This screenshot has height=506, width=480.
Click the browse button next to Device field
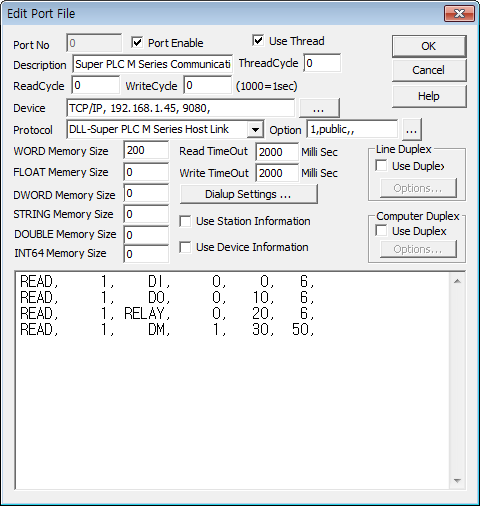click(319, 108)
